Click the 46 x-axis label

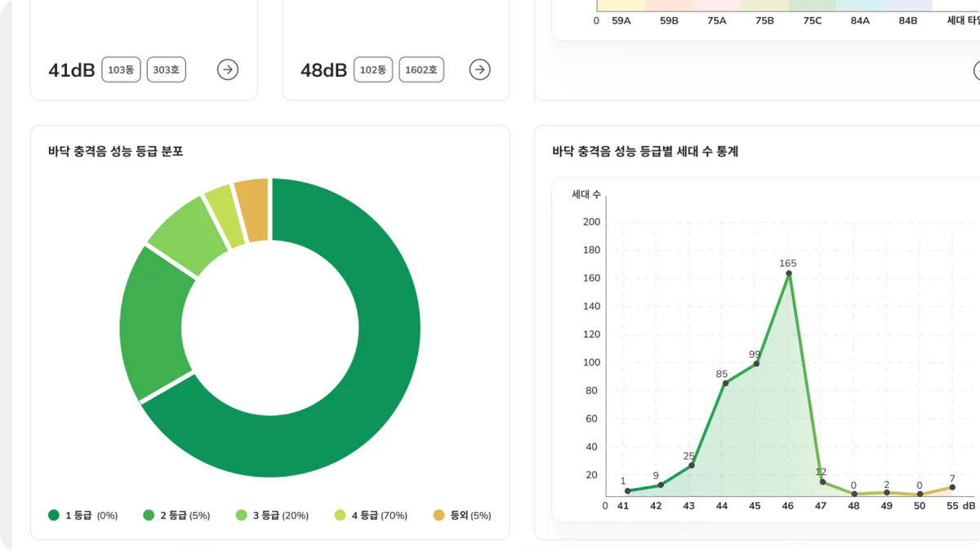(x=787, y=506)
